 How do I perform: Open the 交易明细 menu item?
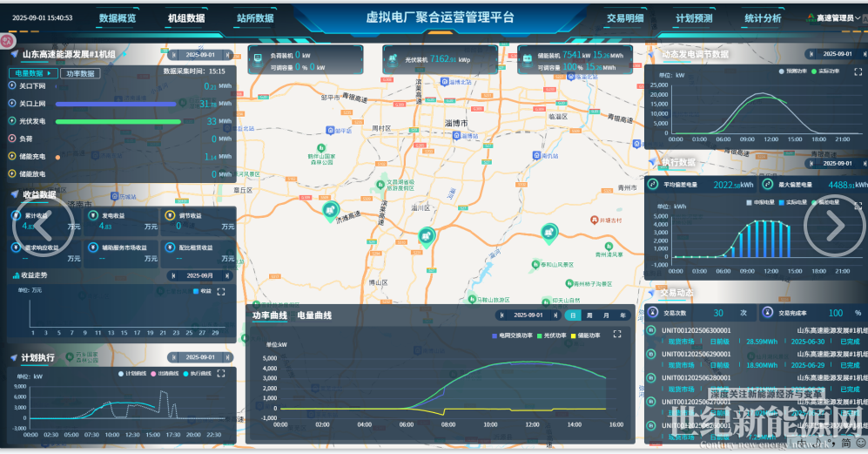click(x=625, y=17)
